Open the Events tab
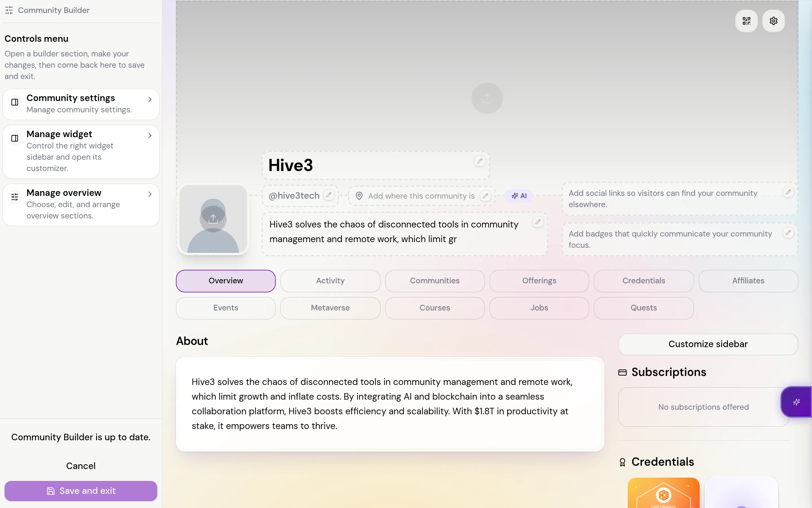Image resolution: width=812 pixels, height=508 pixels. (226, 308)
